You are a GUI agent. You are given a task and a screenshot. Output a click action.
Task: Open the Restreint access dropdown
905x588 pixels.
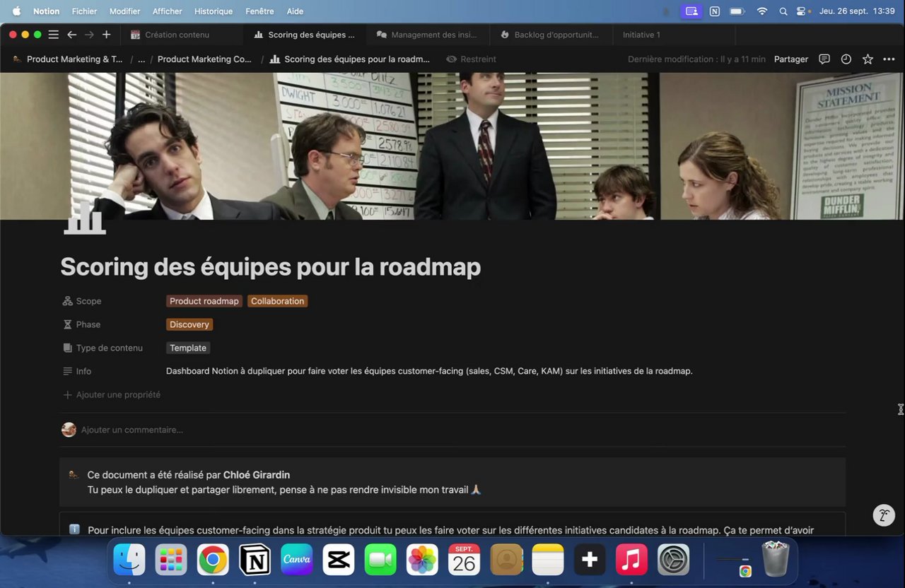[471, 59]
